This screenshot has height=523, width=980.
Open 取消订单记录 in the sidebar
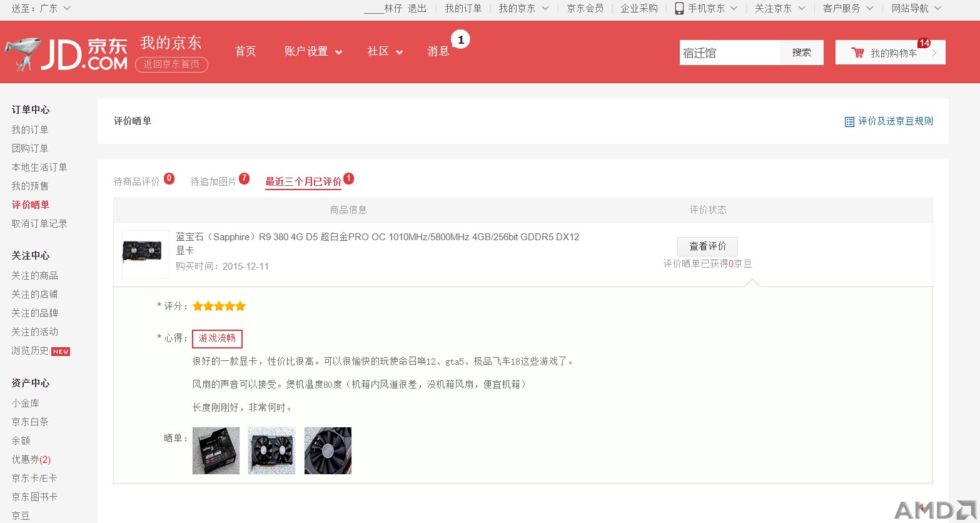[39, 223]
